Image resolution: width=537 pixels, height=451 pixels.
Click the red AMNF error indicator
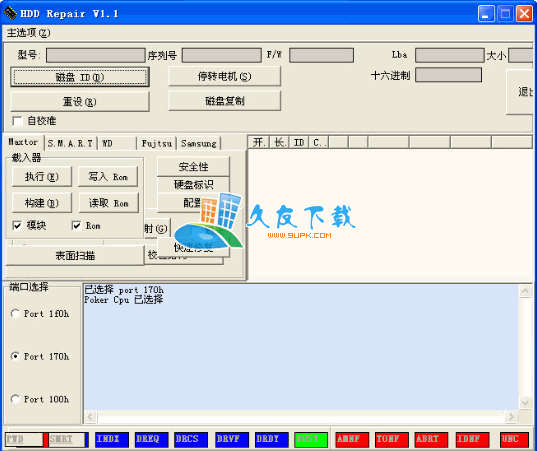(352, 439)
